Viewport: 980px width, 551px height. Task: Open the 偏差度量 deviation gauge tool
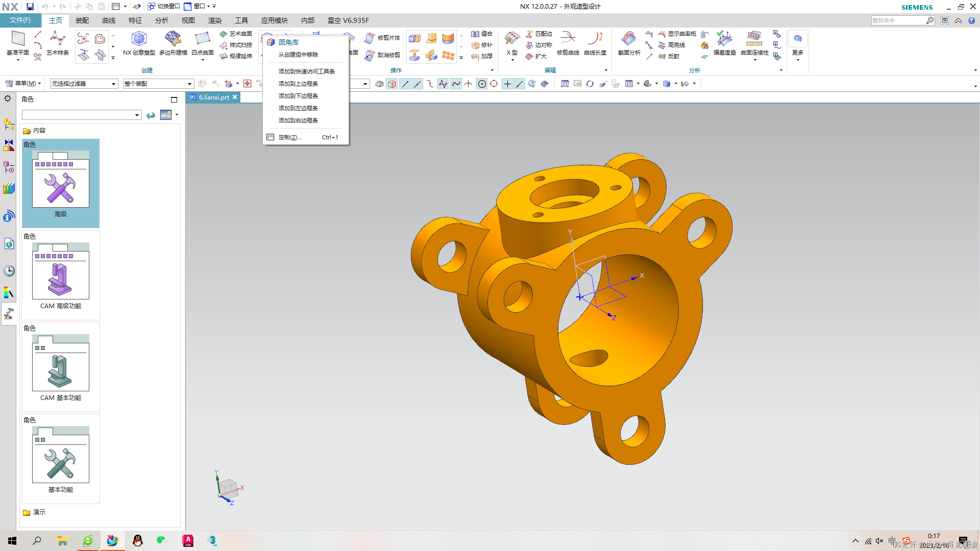point(724,43)
